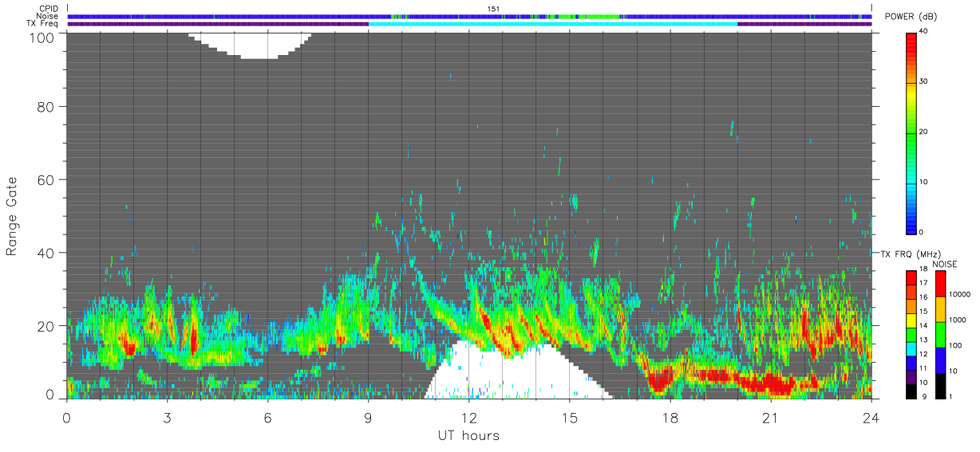Click the 40 tick on Range Gate axis

pyautogui.click(x=45, y=253)
